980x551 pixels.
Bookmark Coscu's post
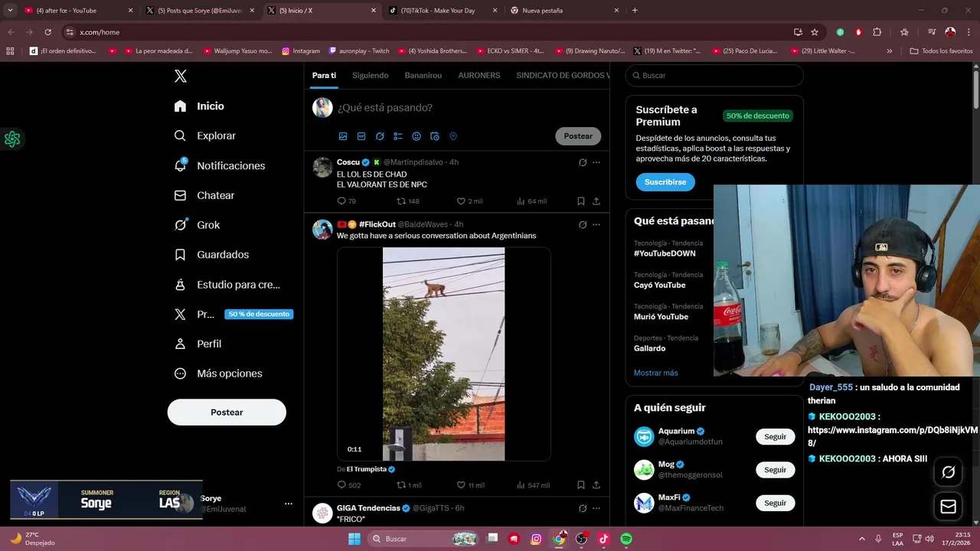(581, 201)
